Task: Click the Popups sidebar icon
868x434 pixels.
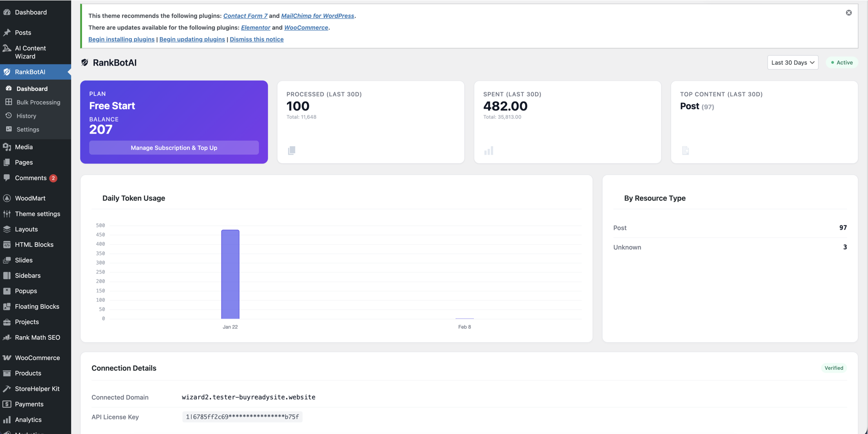Action: (x=7, y=291)
